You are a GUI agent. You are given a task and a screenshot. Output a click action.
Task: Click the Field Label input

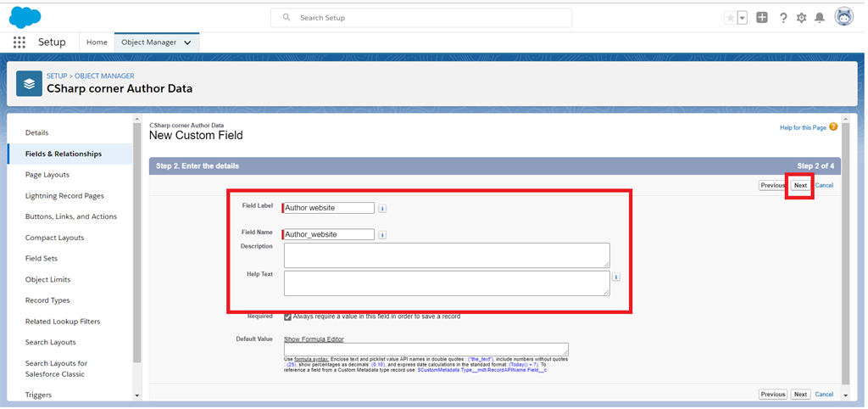328,208
